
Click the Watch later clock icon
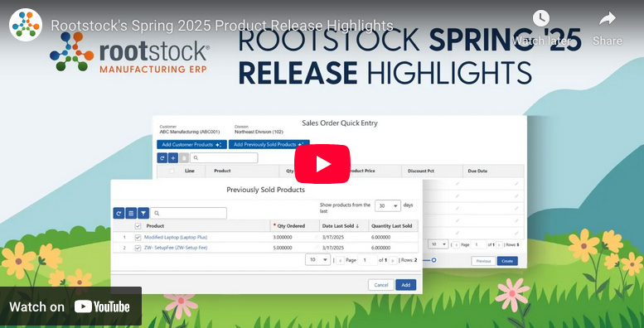tap(541, 18)
